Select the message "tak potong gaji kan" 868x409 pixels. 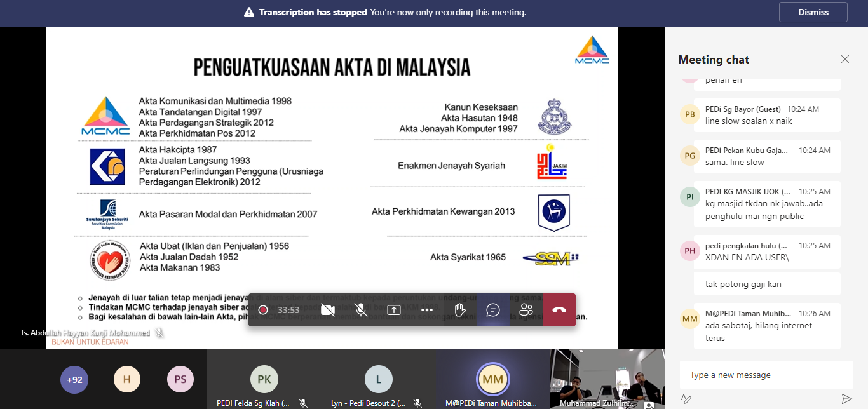point(743,284)
